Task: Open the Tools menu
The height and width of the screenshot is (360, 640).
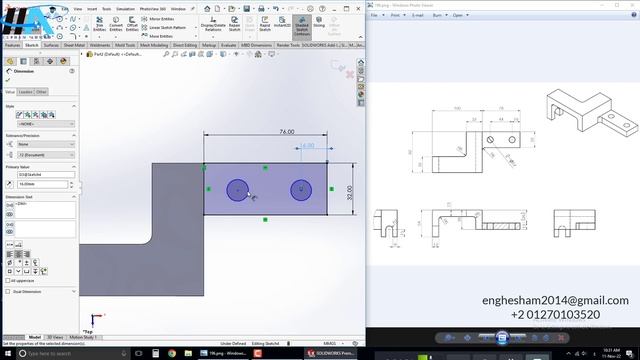Action: pyautogui.click(x=106, y=9)
